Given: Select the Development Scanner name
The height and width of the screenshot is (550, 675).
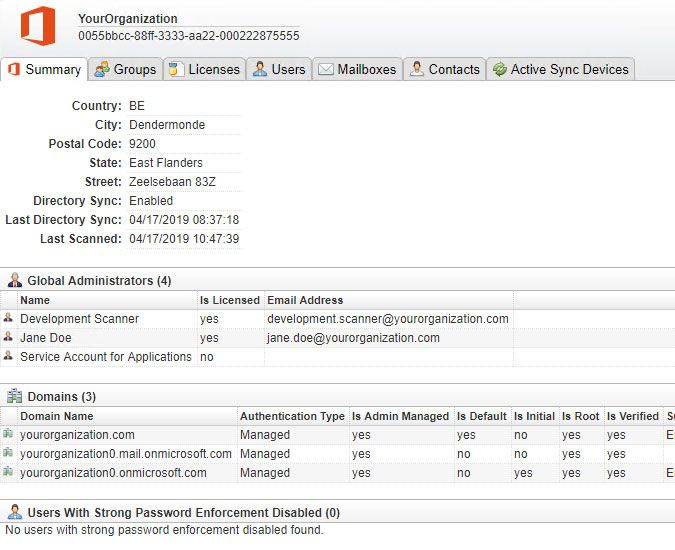Looking at the screenshot, I should point(79,319).
